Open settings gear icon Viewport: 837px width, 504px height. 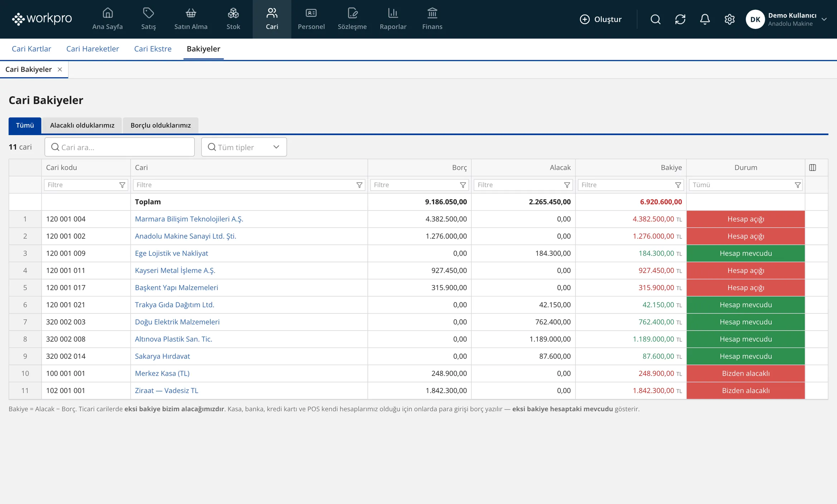click(729, 19)
